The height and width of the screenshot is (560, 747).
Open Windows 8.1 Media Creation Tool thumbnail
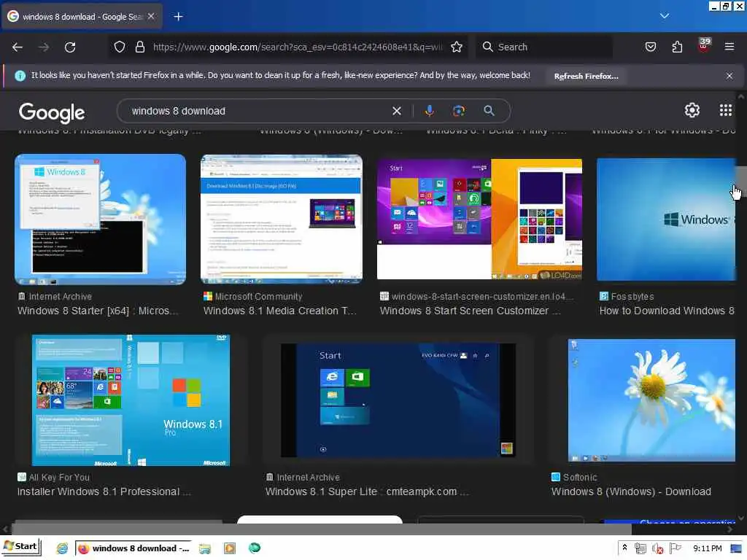(x=282, y=219)
